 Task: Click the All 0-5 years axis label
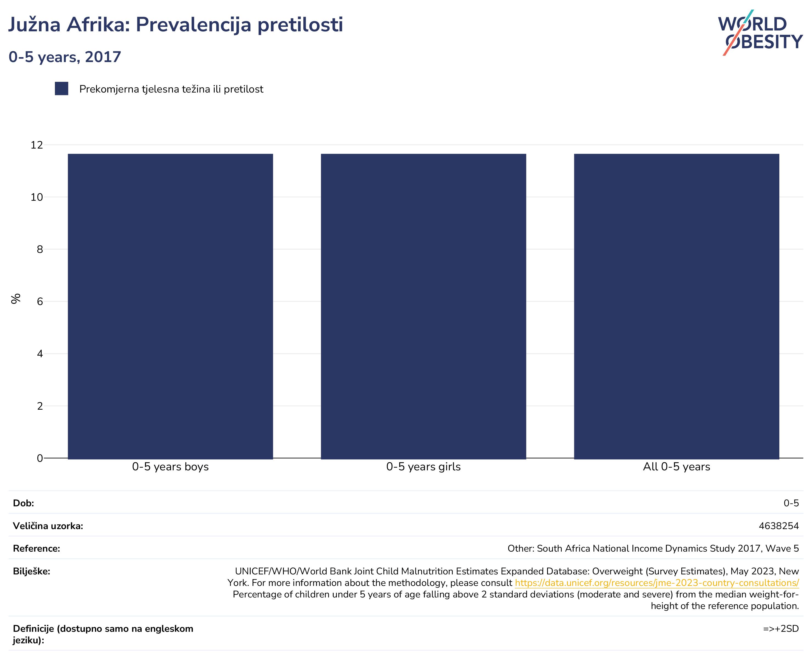click(x=677, y=466)
